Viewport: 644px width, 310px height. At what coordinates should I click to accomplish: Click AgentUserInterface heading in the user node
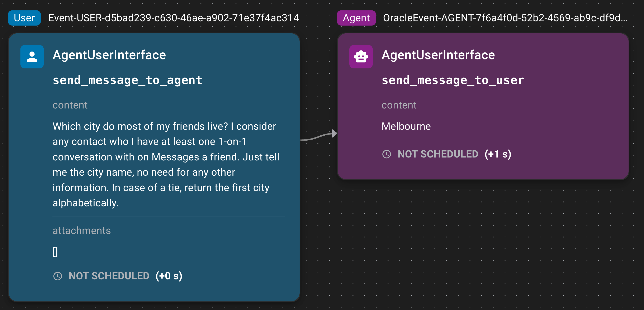(109, 55)
